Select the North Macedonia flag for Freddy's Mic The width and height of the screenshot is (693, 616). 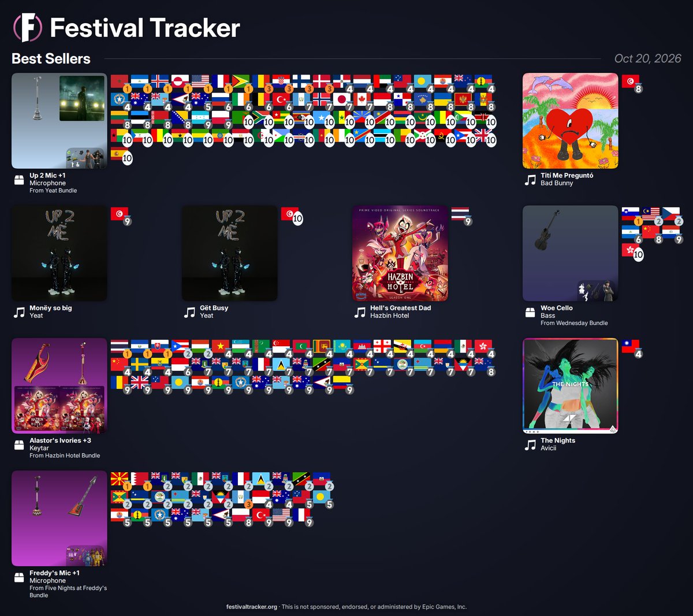point(120,479)
